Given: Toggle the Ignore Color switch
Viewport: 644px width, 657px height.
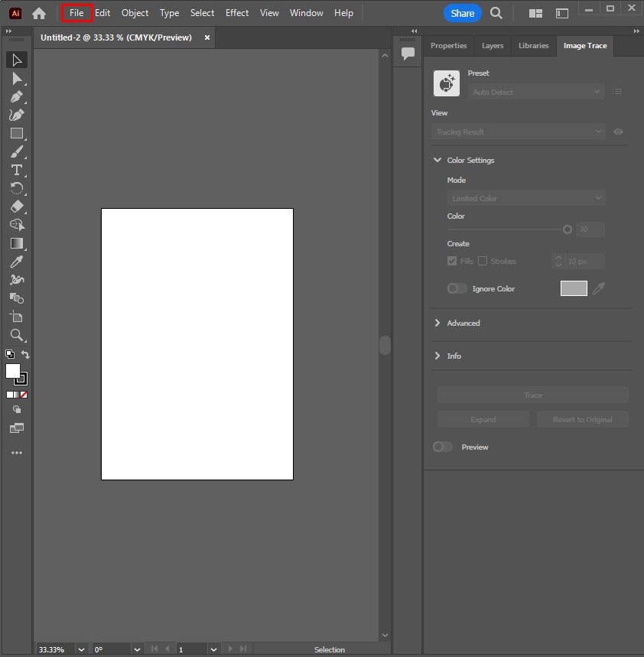Looking at the screenshot, I should click(457, 288).
